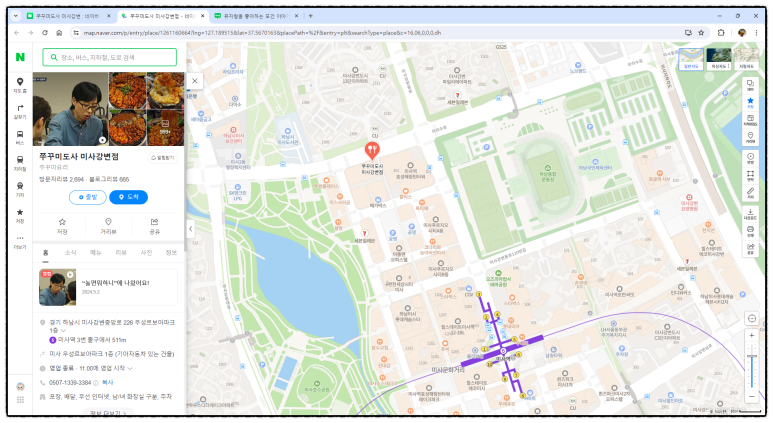Click the map share icon in toolbar

(750, 248)
